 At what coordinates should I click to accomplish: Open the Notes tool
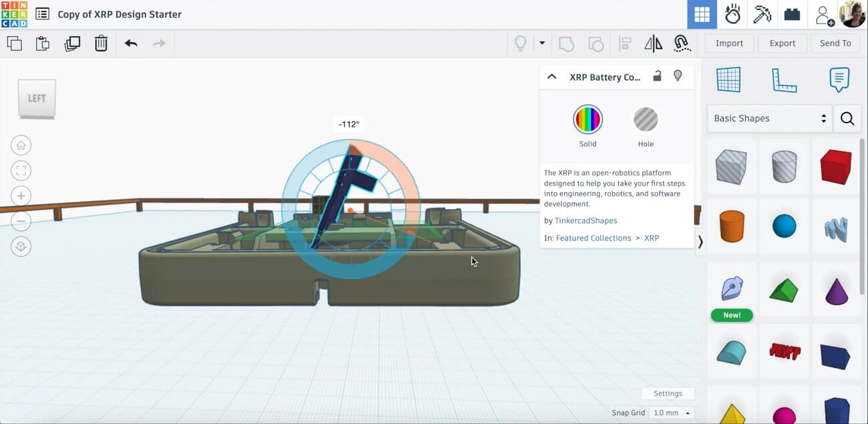pyautogui.click(x=839, y=79)
